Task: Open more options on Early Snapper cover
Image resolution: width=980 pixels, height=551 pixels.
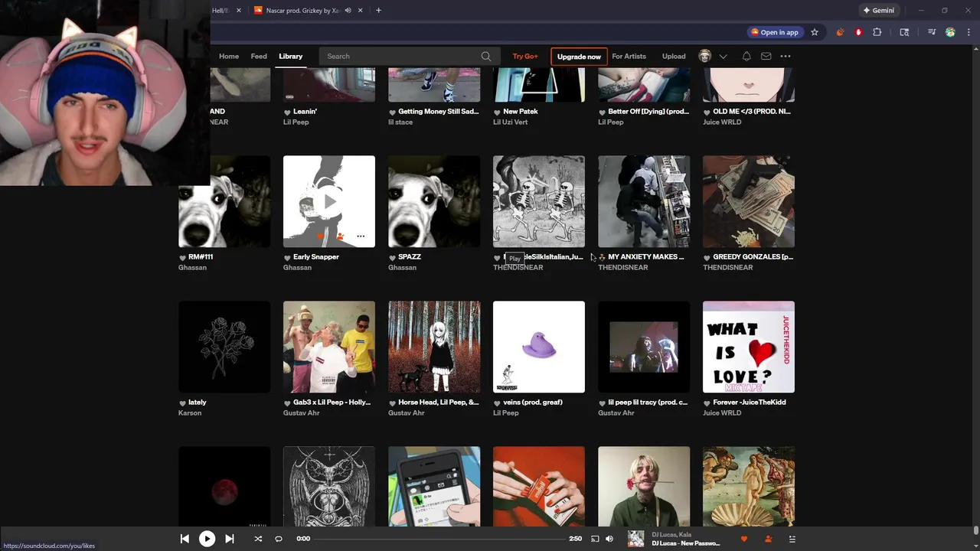Action: click(x=361, y=236)
